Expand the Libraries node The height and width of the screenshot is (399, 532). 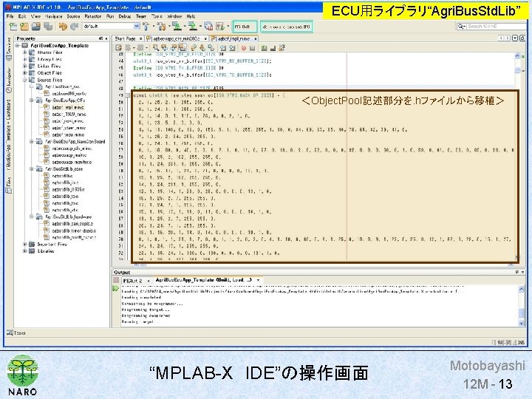[x=24, y=251]
